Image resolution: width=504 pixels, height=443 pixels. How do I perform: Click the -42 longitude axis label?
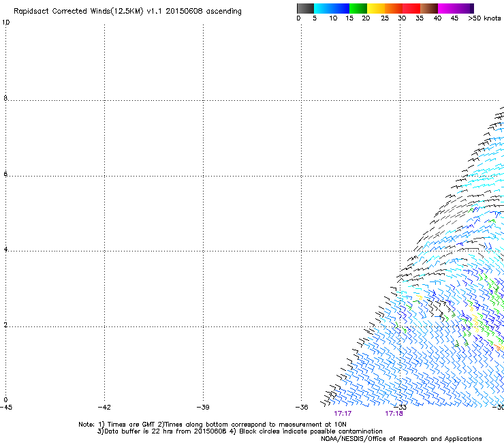104,408
